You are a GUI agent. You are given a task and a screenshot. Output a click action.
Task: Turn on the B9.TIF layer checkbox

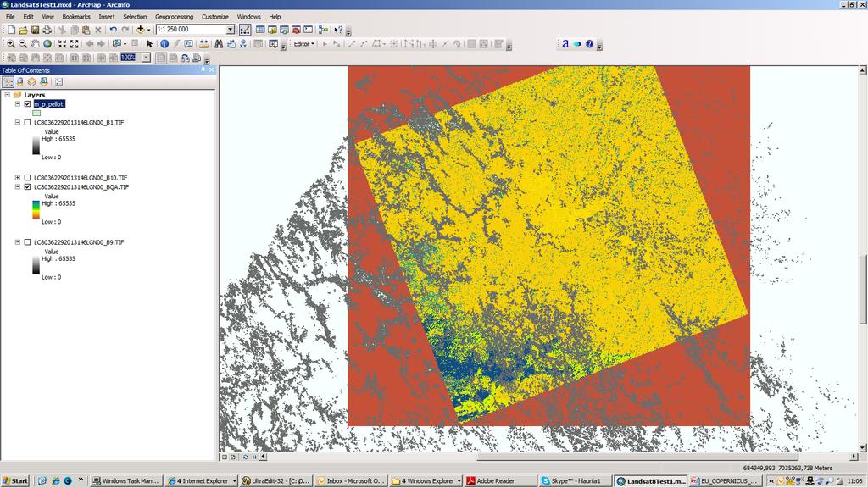[x=27, y=242]
